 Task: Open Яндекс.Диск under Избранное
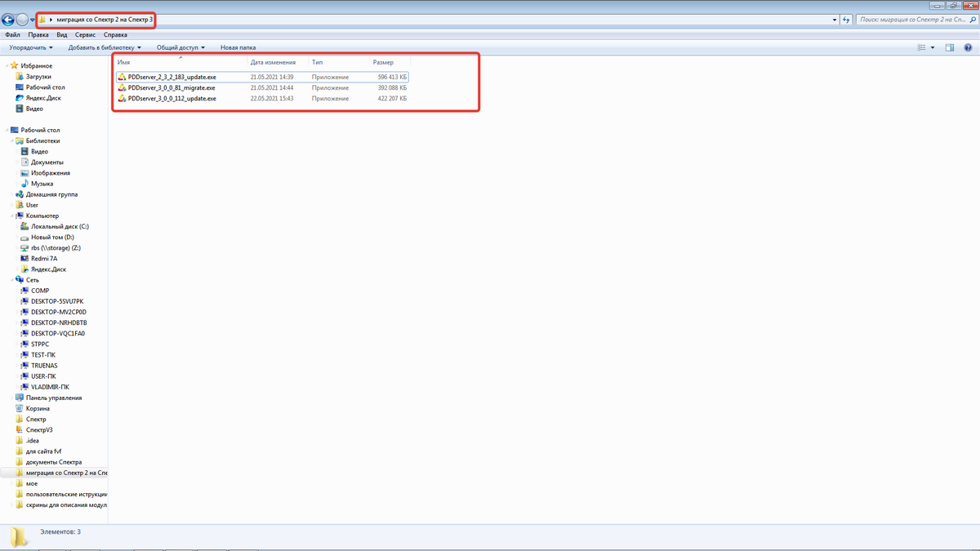(x=43, y=98)
